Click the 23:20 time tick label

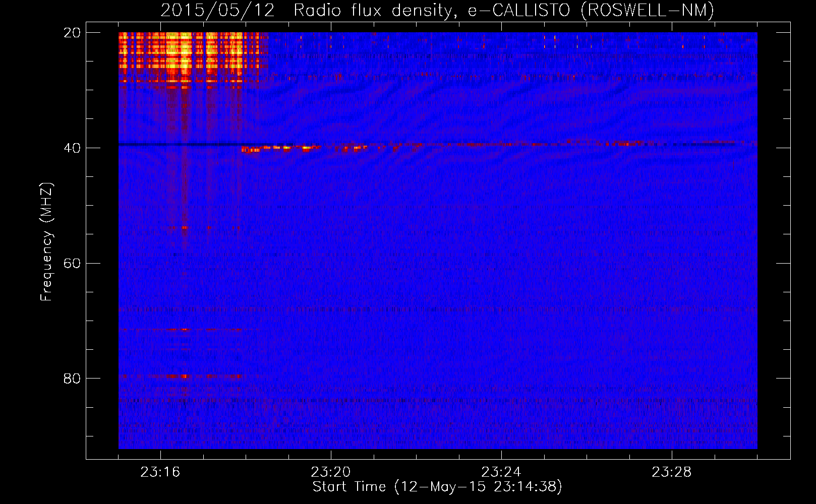tap(331, 472)
